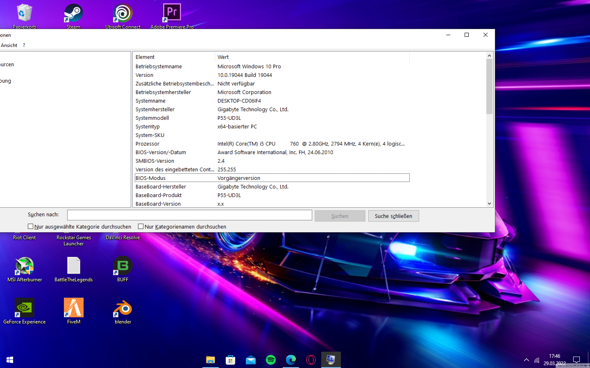Viewport: 590px width, 368px height.
Task: Enable 'Nur ausgewählte Kategorie durchsuchen' checkbox
Action: tap(30, 226)
